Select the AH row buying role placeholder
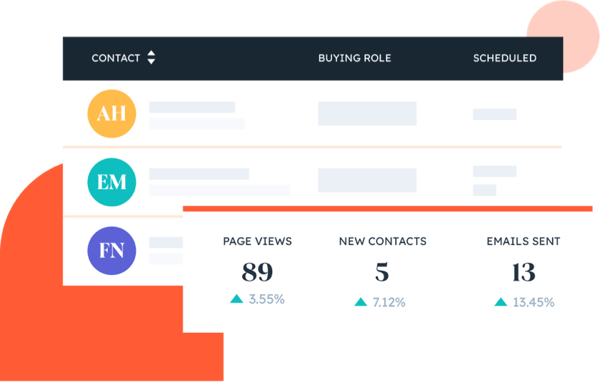Screen dimensions: 600x382 tap(367, 113)
